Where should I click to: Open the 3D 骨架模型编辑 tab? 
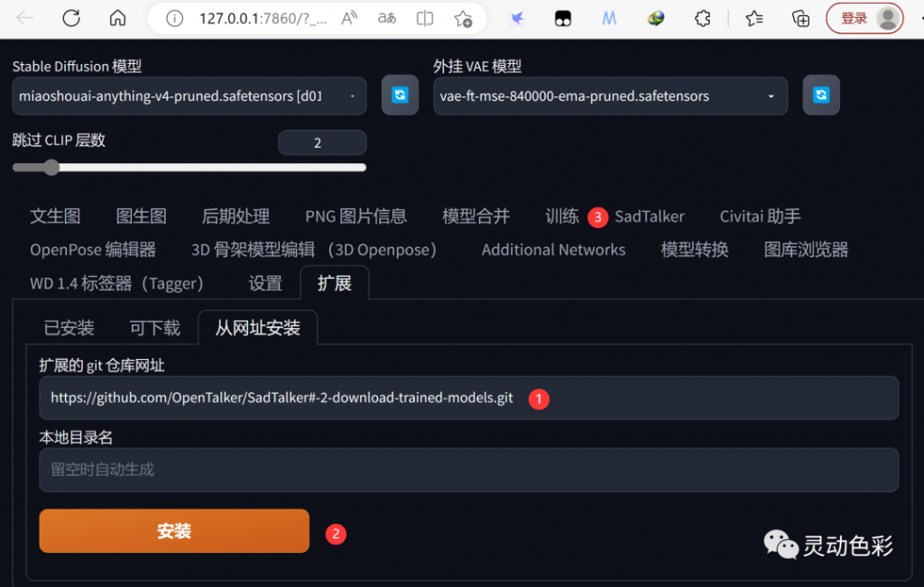pyautogui.click(x=314, y=250)
